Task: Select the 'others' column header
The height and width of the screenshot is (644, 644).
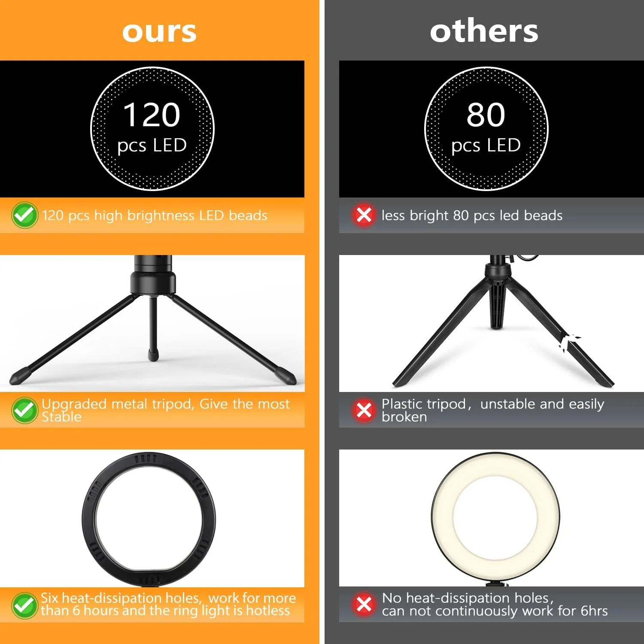Action: pyautogui.click(x=484, y=31)
